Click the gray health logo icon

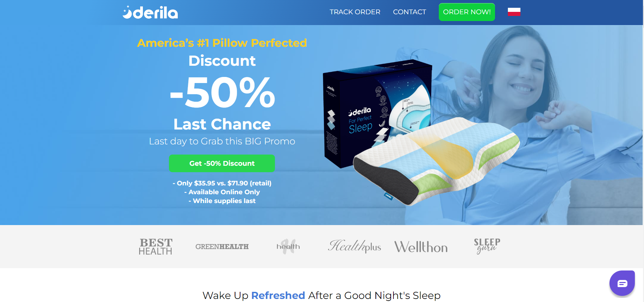(x=288, y=246)
